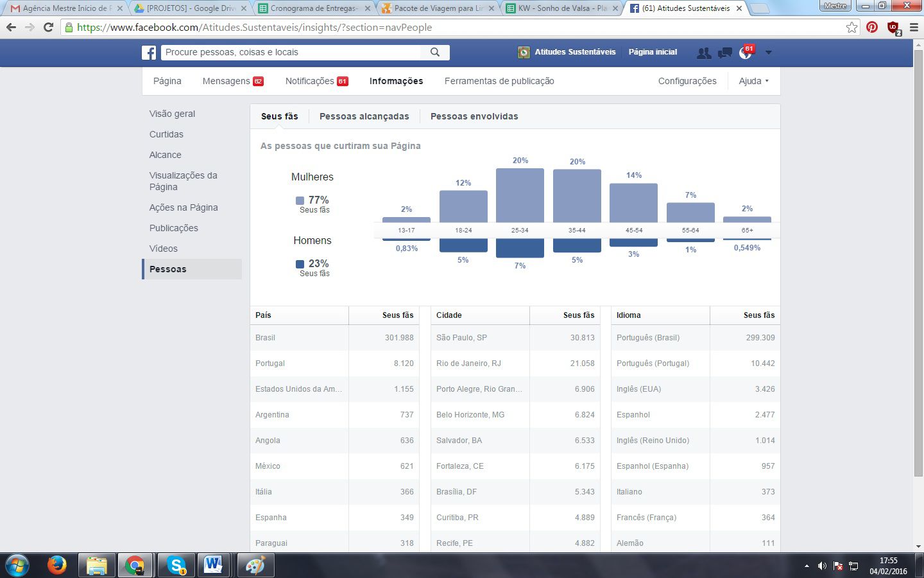Screen dimensions: 924x578
Task: Switch to [PROJETOS] Google Drive tab
Action: (190, 8)
